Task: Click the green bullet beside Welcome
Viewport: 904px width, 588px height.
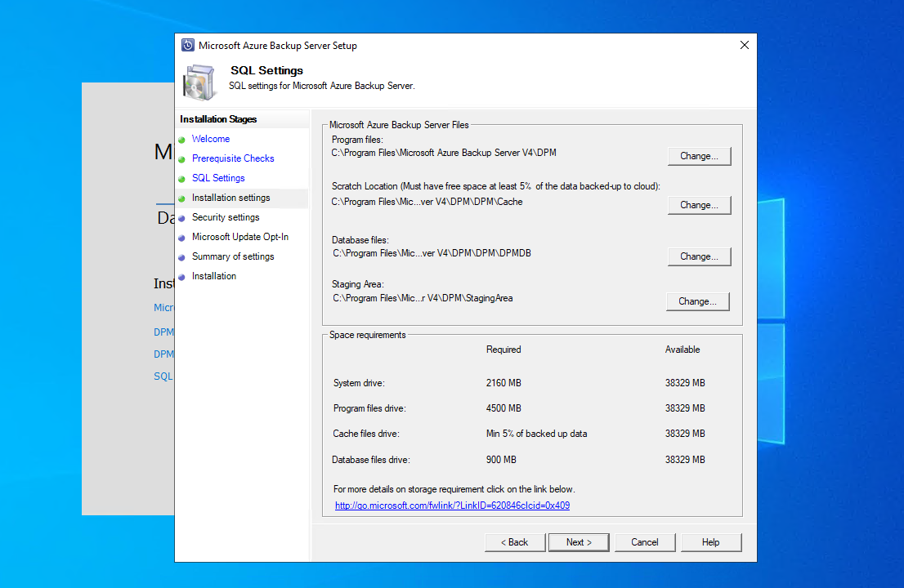Action: pyautogui.click(x=181, y=140)
